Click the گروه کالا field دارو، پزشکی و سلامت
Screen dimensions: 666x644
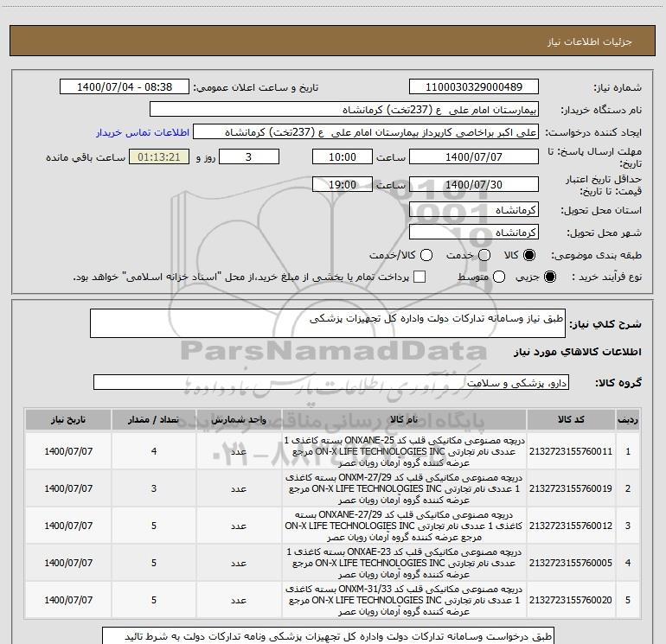tap(331, 382)
